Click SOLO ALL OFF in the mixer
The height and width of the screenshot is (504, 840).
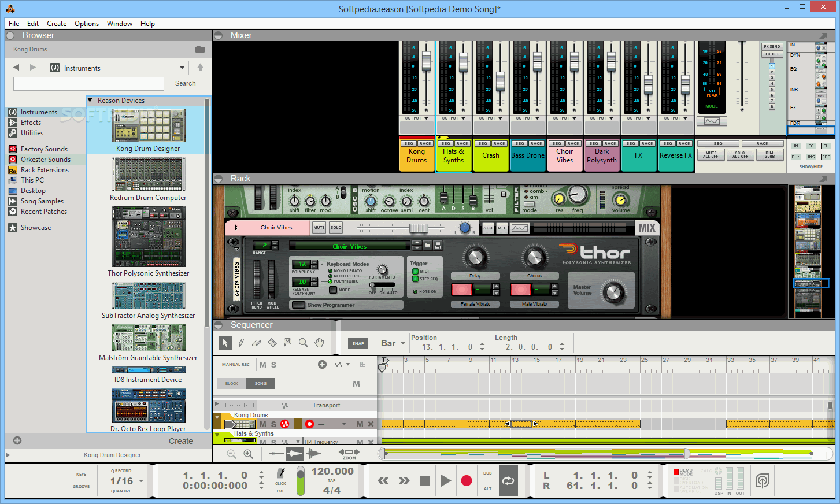(740, 155)
